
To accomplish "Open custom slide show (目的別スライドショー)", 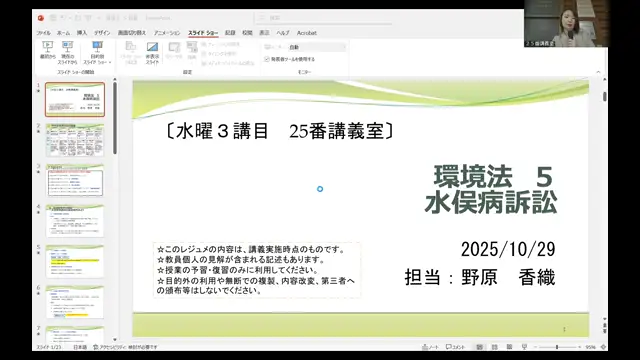I will [x=97, y=53].
